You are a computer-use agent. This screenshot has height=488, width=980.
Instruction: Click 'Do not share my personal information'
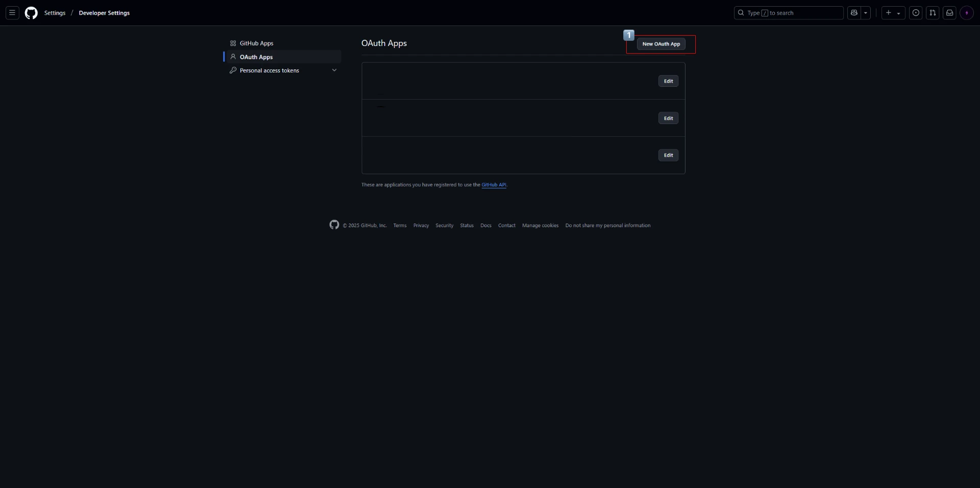click(608, 225)
